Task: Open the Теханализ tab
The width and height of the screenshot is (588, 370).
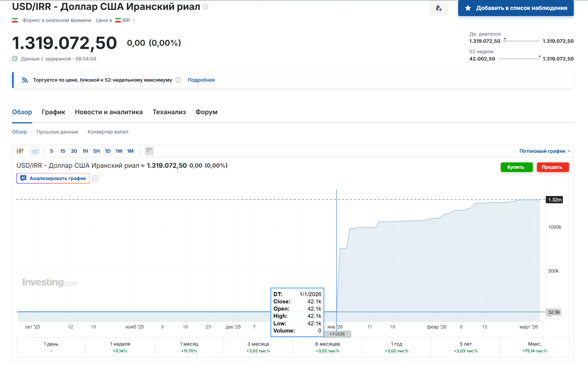Action: (169, 112)
